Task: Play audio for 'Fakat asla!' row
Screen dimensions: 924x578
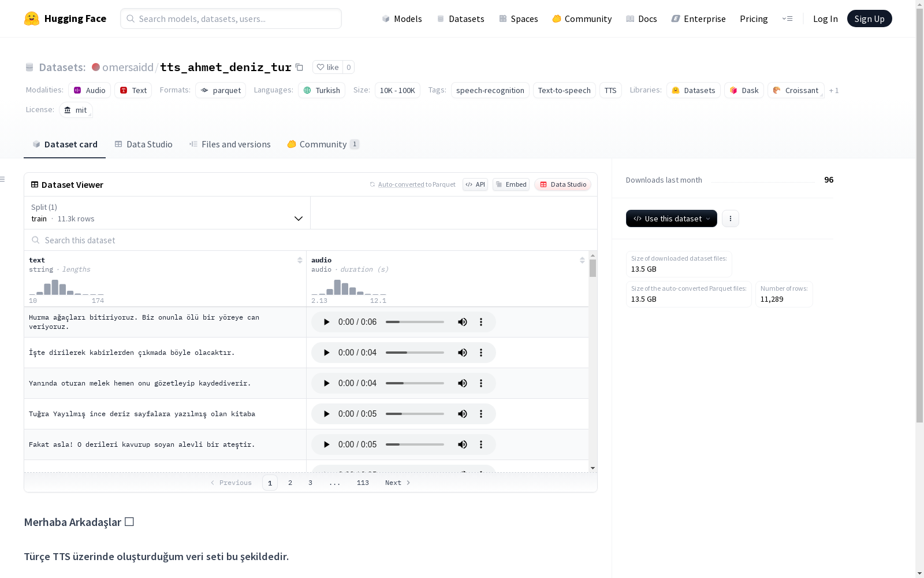Action: pyautogui.click(x=326, y=444)
